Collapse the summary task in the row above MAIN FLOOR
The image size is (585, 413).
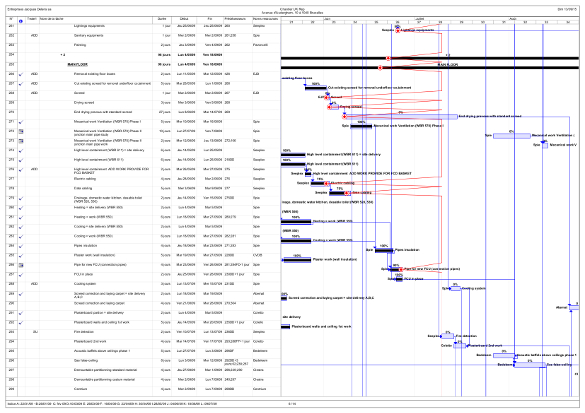point(62,55)
